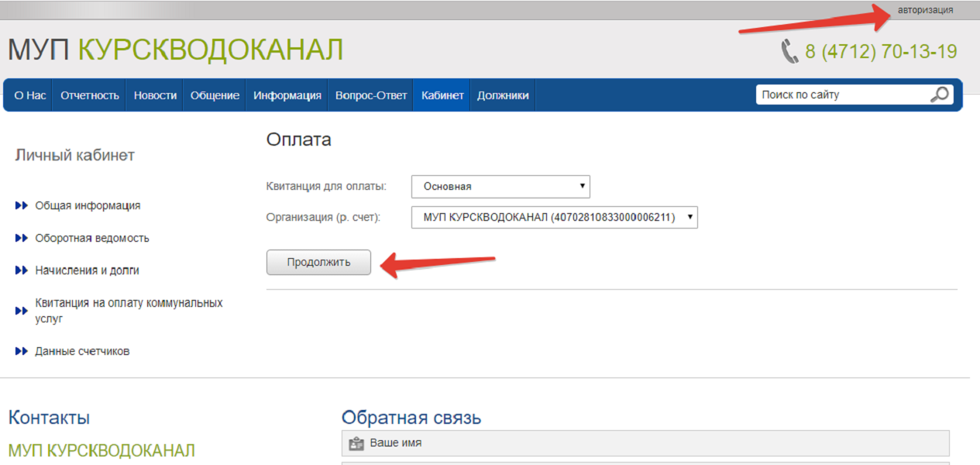
Task: Click green МУП КУРСКВОДОКАНАЛ text under Контакты
Action: 101,449
